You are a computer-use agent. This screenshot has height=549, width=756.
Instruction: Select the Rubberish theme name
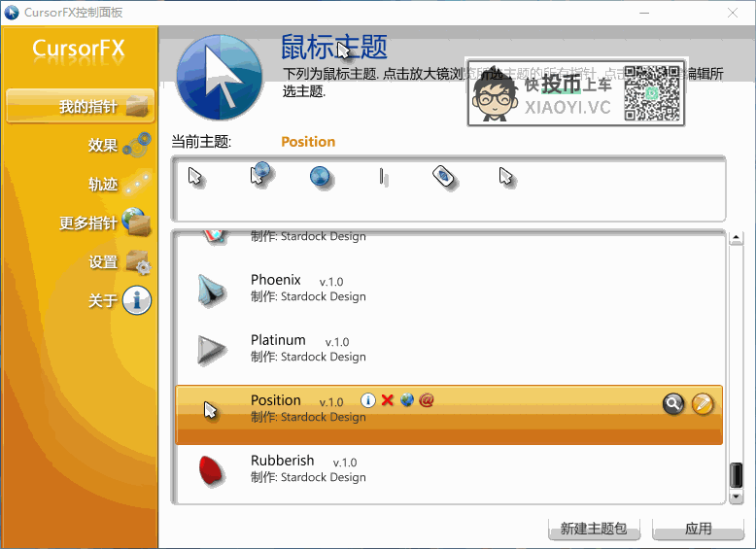pos(283,461)
